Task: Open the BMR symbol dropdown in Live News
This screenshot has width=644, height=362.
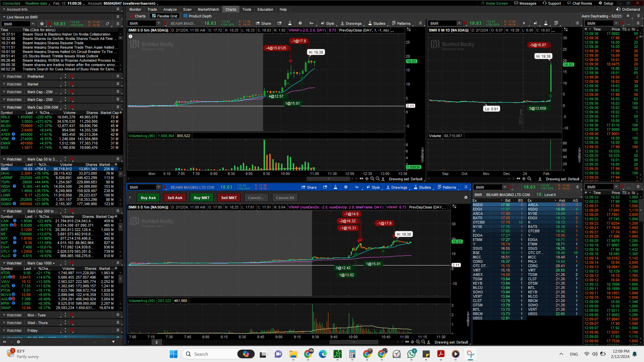Action: pos(33,24)
